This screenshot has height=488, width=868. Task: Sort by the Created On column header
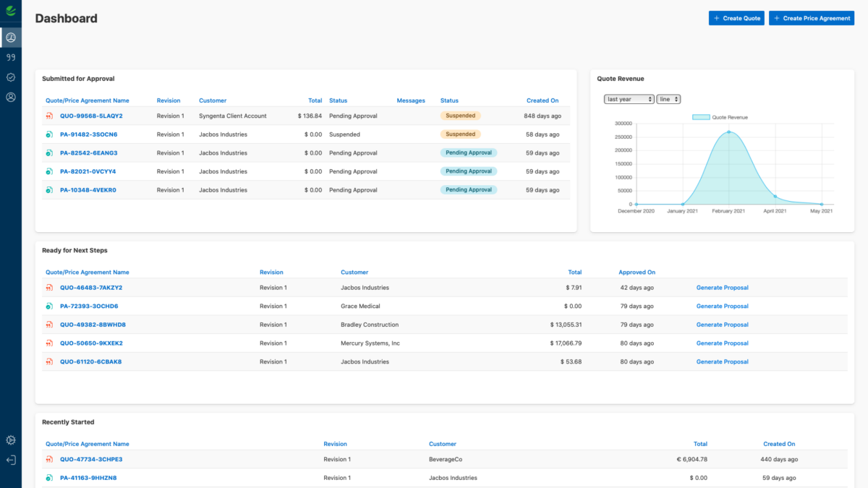coord(542,100)
